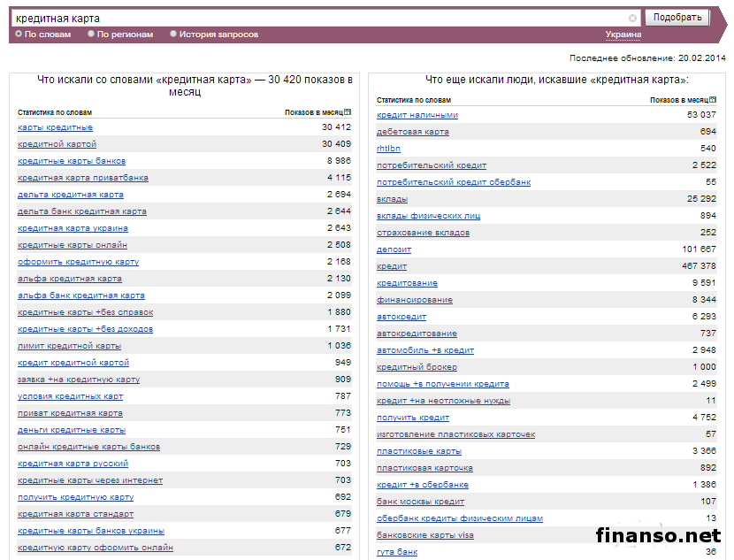Open the 'кредит наличными' related query
This screenshot has height=560, width=734.
pyautogui.click(x=417, y=115)
